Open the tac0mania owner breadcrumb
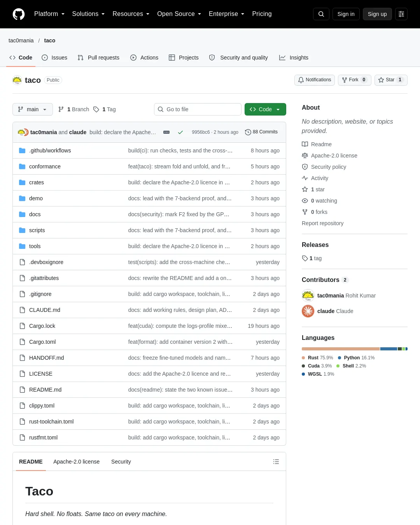 (x=21, y=40)
